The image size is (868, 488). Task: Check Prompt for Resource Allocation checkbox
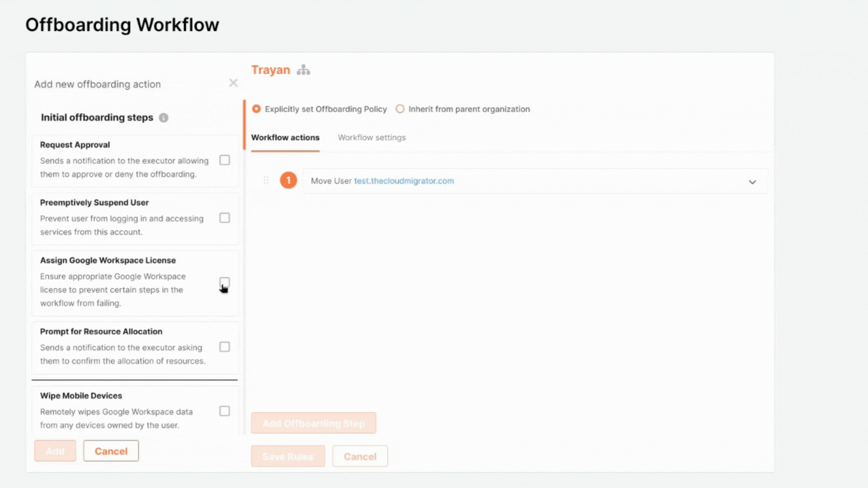(225, 347)
